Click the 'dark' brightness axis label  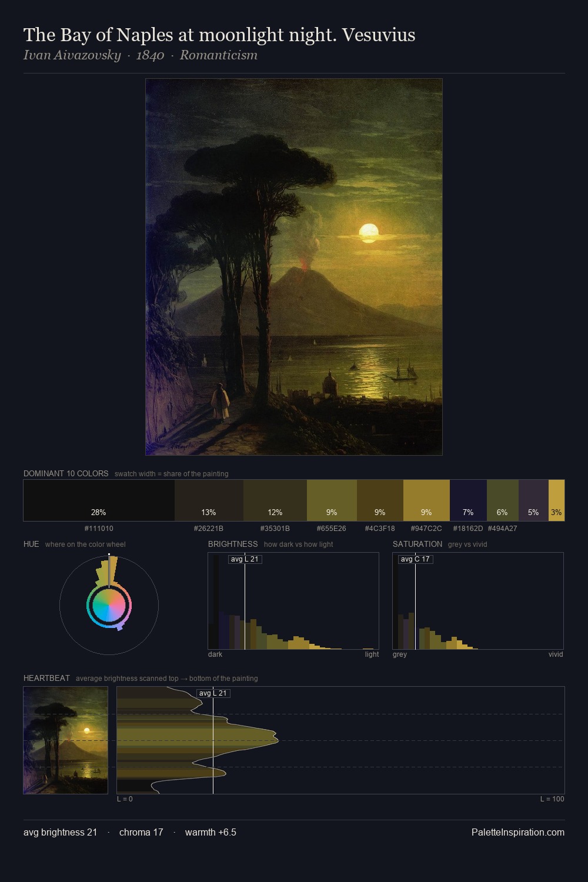[x=215, y=654]
